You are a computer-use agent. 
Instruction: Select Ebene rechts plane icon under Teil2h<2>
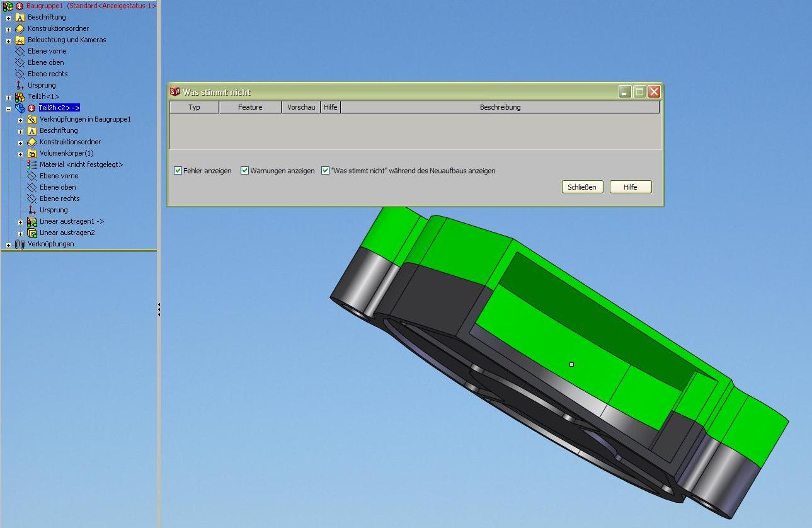32,198
